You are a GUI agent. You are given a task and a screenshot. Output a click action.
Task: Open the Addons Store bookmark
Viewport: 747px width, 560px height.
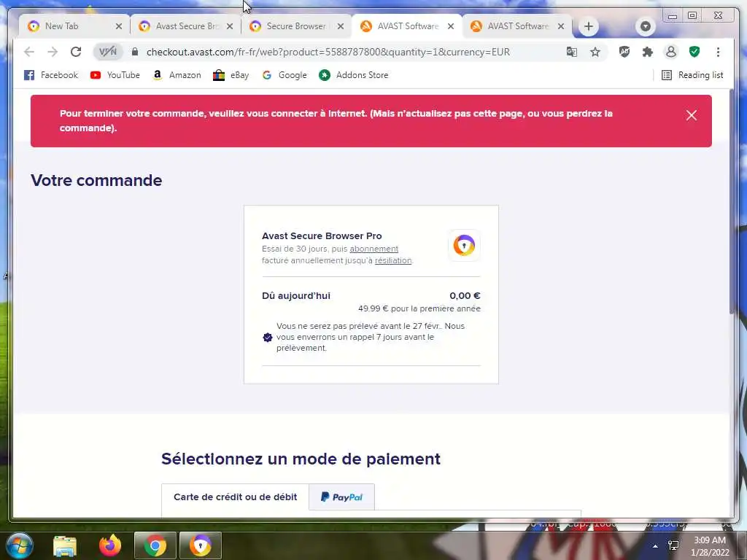point(354,75)
